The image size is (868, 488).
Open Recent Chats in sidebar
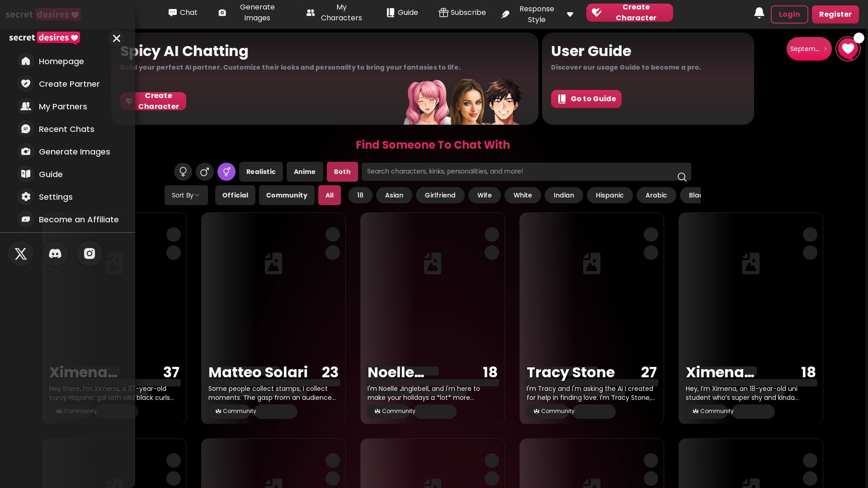tap(66, 129)
